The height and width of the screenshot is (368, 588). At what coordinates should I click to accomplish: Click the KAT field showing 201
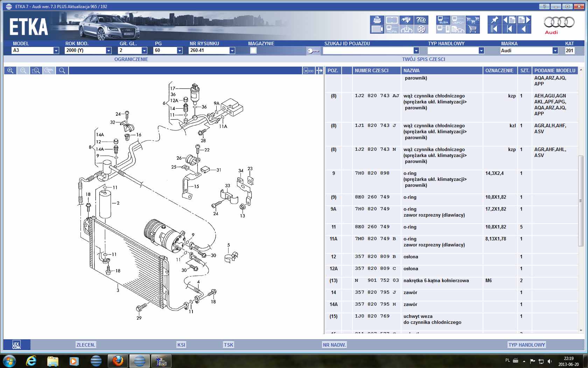coord(570,50)
